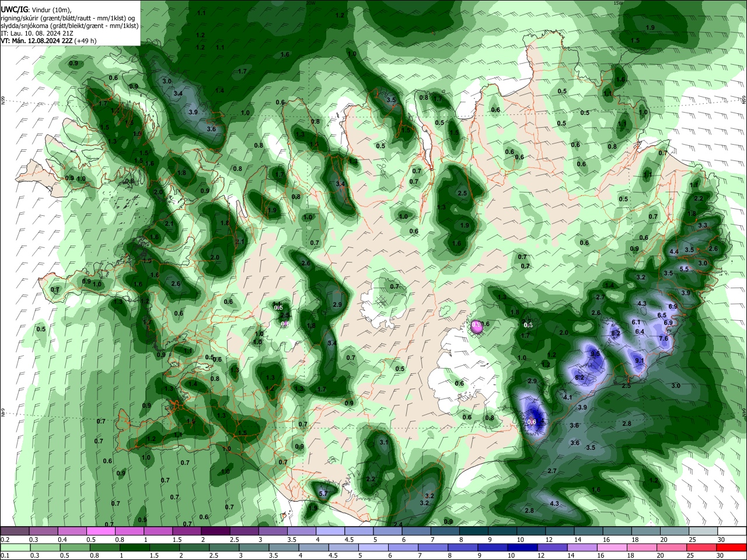
Task: Click the light pink 16 mm rain swatch
Action: [612, 547]
